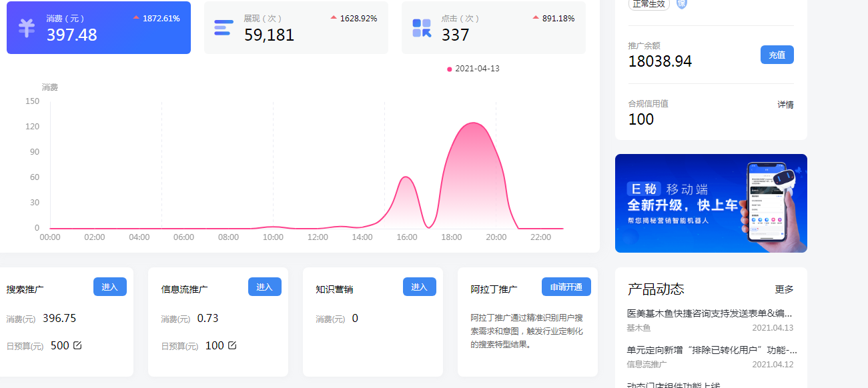Enter 信息流推广 via its 进入 button
Viewport: 868px width, 388px height.
point(265,287)
